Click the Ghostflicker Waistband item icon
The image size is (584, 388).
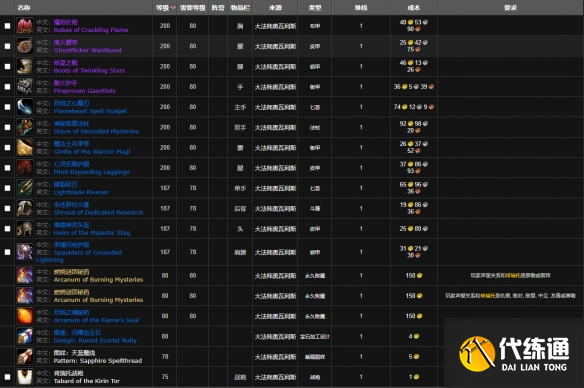[25, 46]
